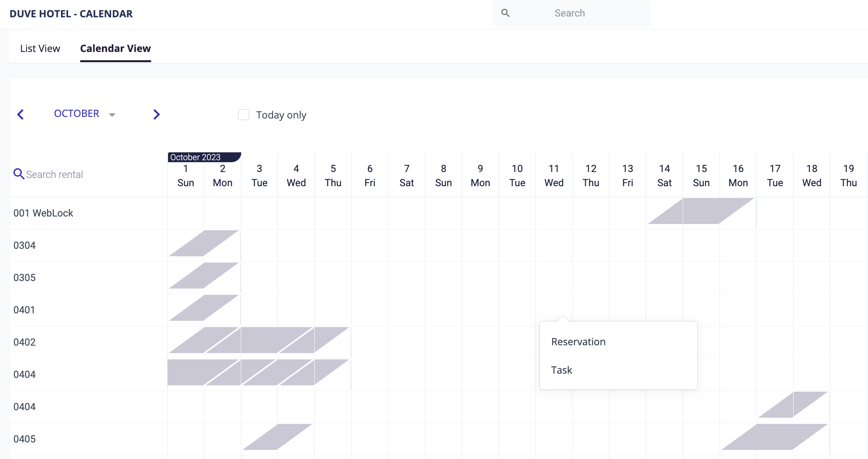Choose Reservation from the popup menu
The height and width of the screenshot is (459, 868).
(578, 342)
